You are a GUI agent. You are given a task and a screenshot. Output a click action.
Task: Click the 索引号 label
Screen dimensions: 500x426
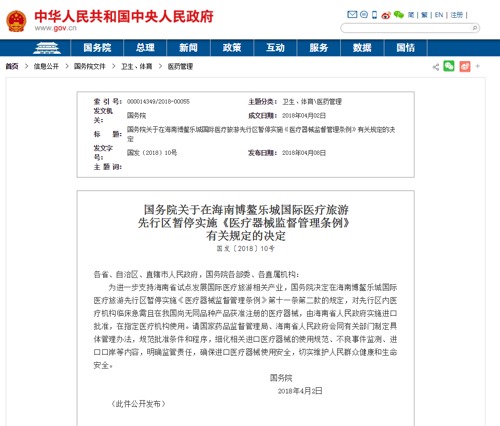[x=107, y=102]
